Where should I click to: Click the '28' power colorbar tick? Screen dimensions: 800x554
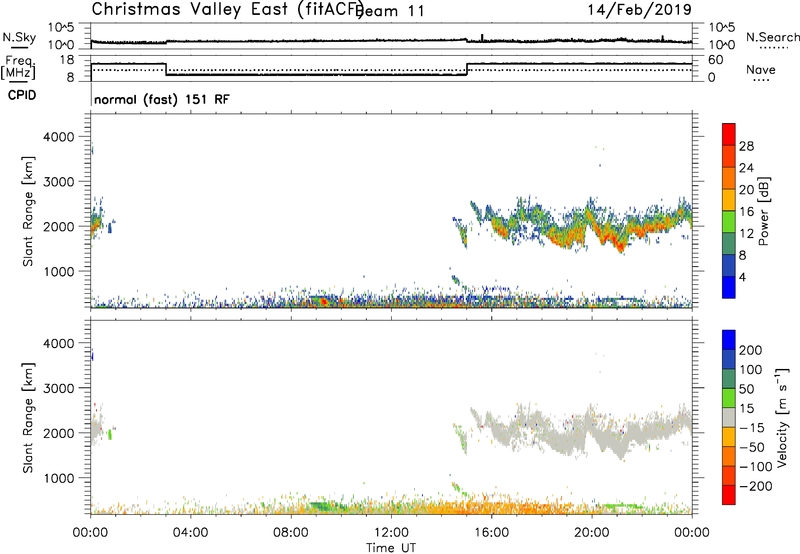click(746, 146)
